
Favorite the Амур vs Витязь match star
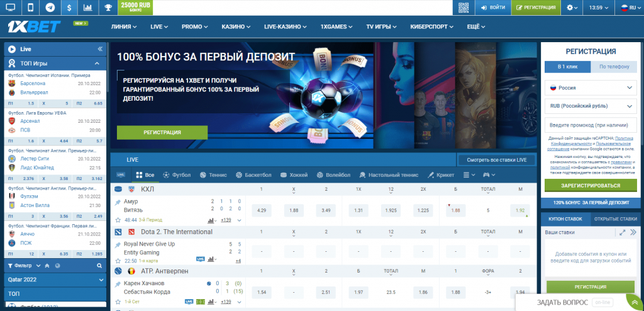pyautogui.click(x=118, y=220)
